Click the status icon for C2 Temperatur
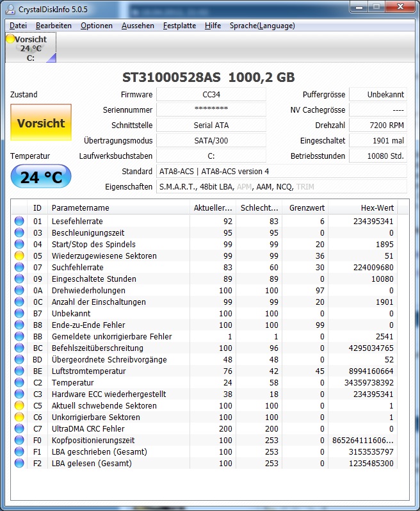Viewport: 420px width, 511px height. (19, 382)
